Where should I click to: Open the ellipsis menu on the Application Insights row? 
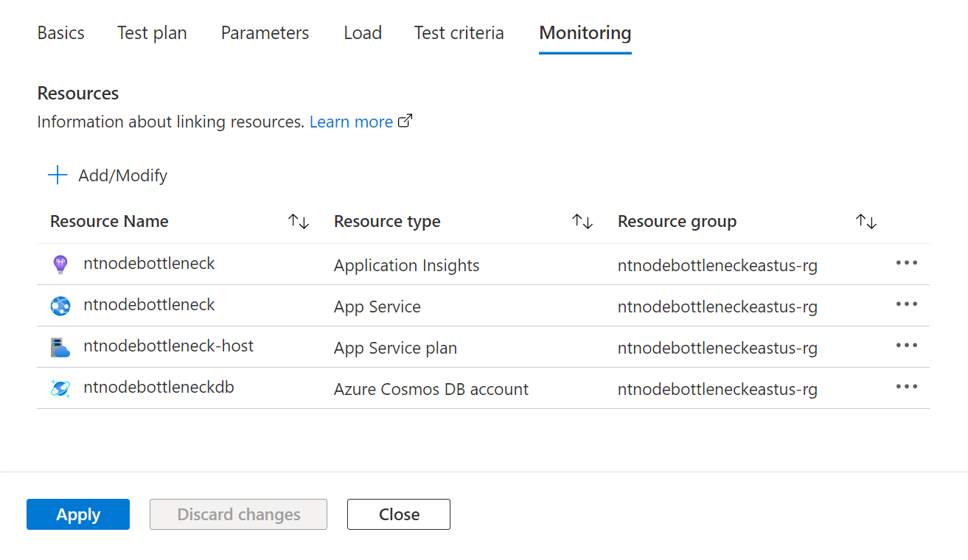906,263
